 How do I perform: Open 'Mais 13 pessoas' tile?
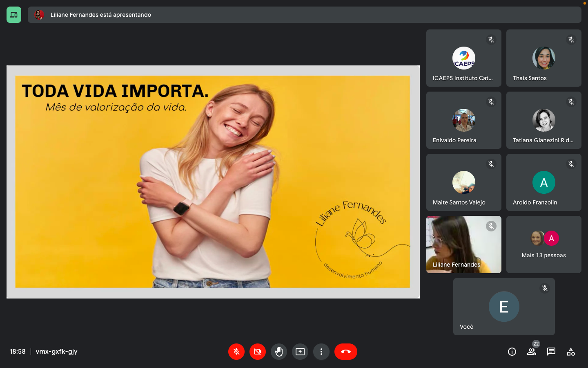click(544, 245)
